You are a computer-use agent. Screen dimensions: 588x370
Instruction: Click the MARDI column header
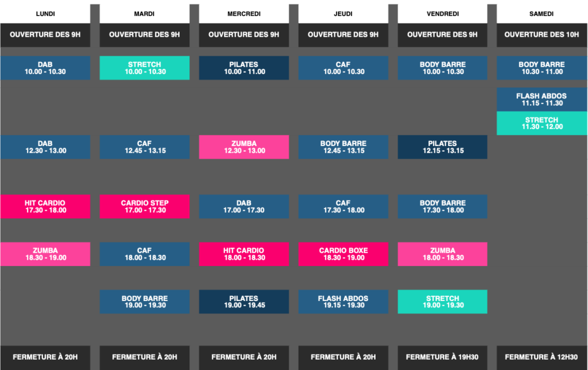tap(144, 14)
